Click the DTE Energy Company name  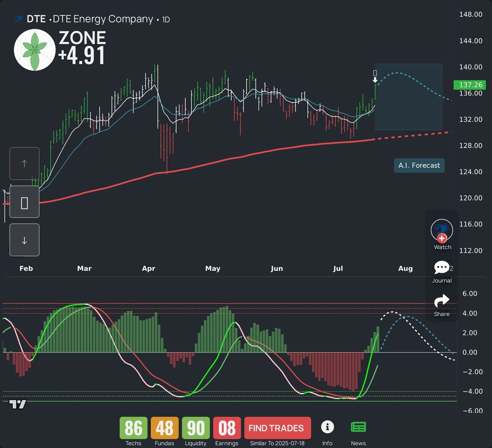(x=103, y=19)
